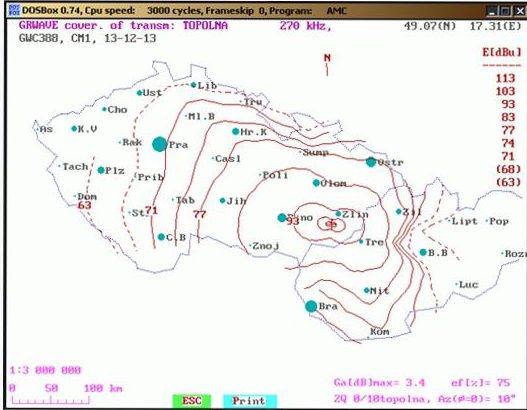Maximize the DOSBox window
The image size is (527, 410).
pos(505,11)
